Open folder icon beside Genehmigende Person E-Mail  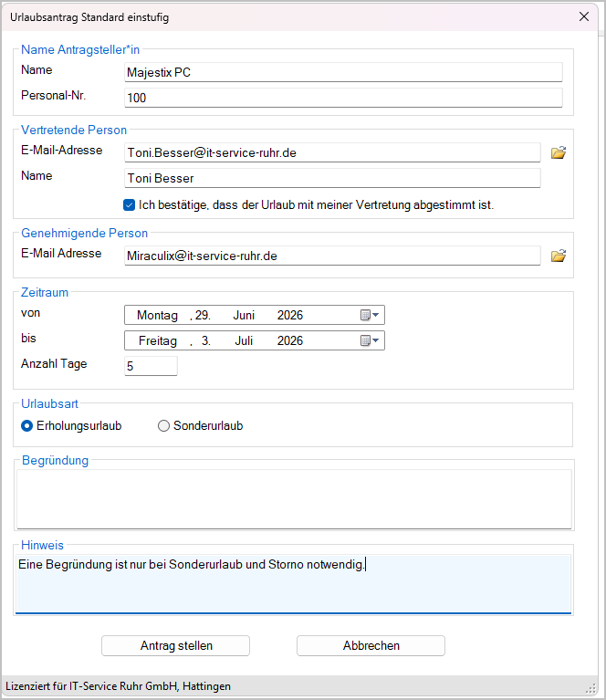tap(559, 256)
